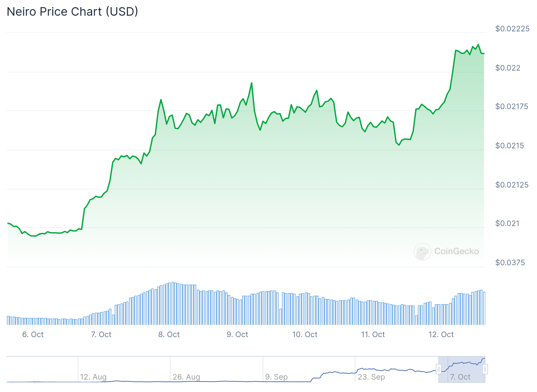Image resolution: width=537 pixels, height=392 pixels.
Task: Click the 10. Oct axis label
Action: coord(305,335)
